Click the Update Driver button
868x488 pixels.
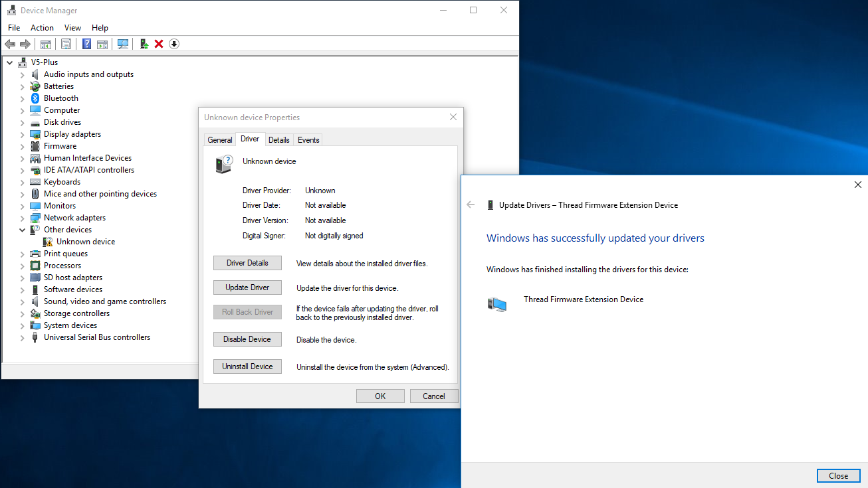click(247, 287)
